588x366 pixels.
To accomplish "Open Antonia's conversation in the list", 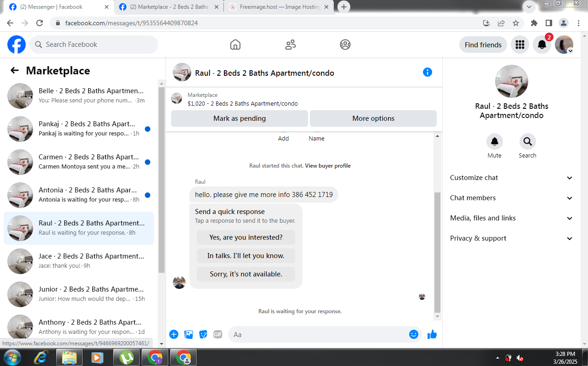I will tap(79, 195).
